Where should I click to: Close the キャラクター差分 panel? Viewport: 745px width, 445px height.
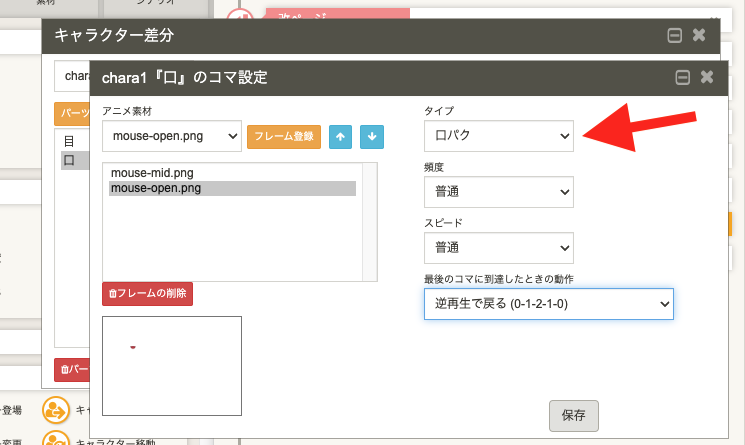pos(699,35)
